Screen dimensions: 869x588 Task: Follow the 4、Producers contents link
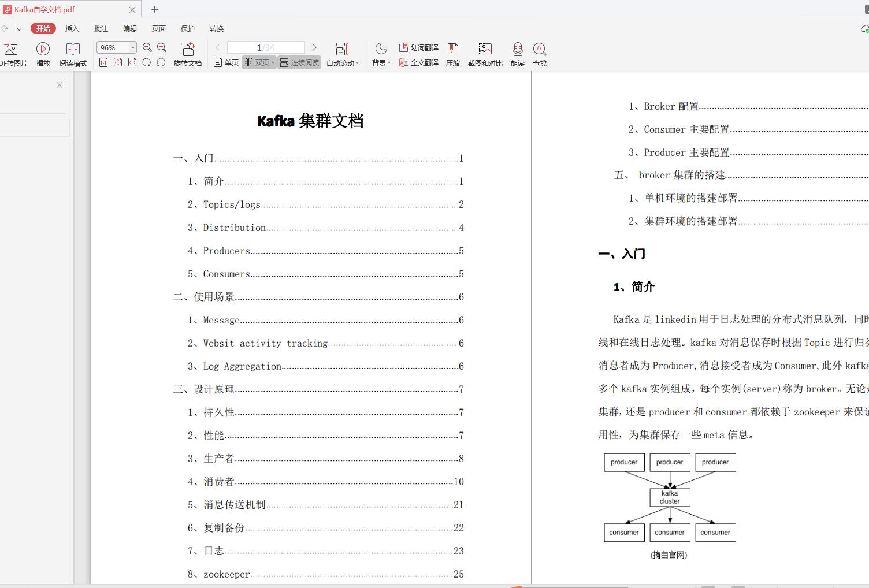[325, 251]
